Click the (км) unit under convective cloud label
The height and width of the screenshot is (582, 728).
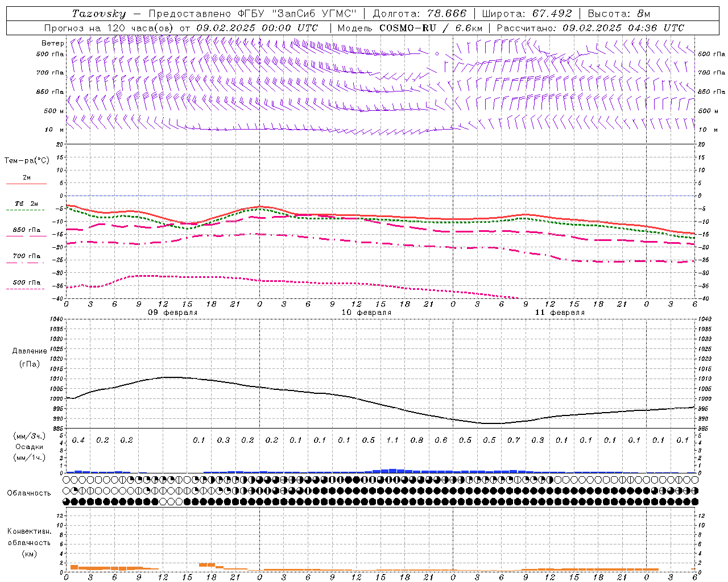29,554
